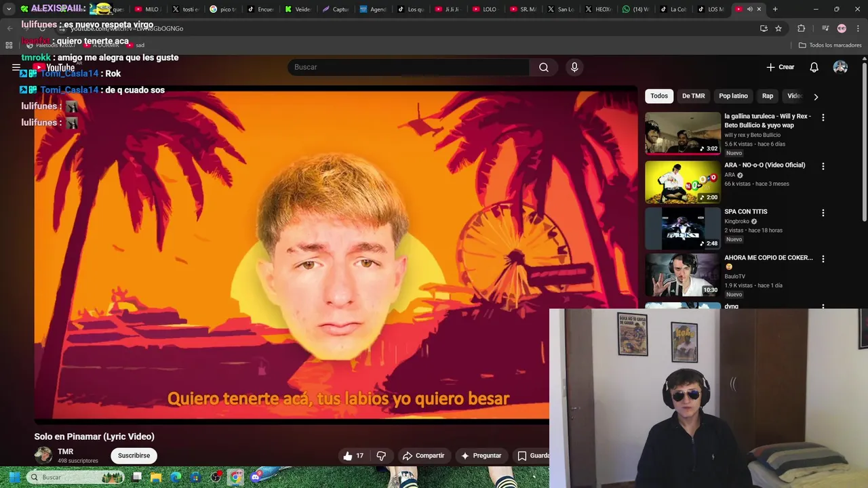Open options for SPA CON TITIS video

(823, 213)
